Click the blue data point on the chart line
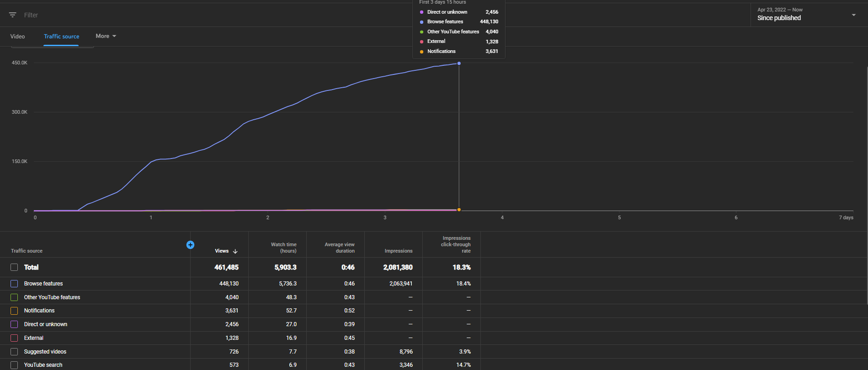This screenshot has width=868, height=370. point(459,63)
